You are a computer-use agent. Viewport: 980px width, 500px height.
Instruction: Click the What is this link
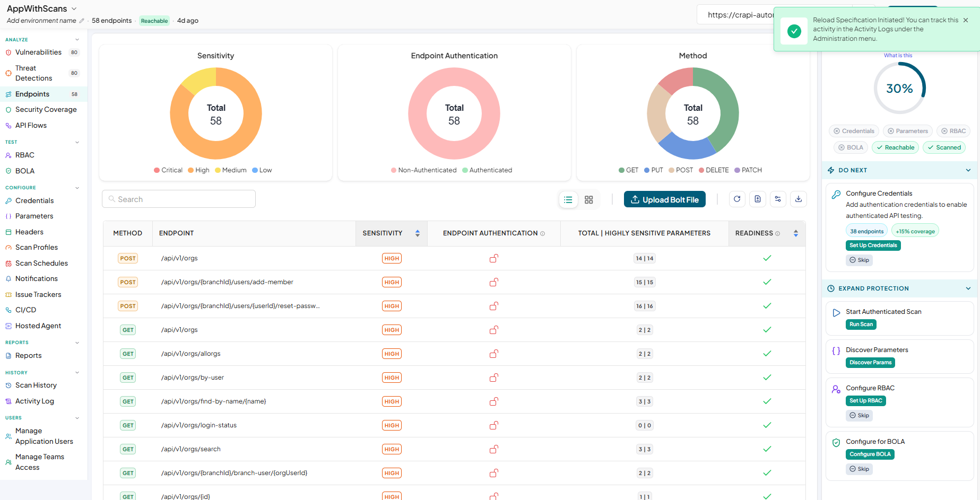point(898,56)
